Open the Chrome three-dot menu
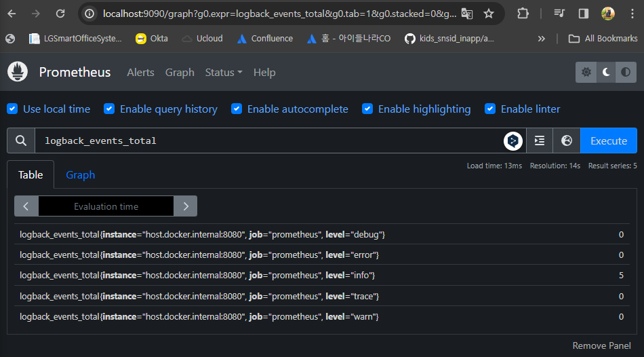The height and width of the screenshot is (357, 644). pos(632,14)
